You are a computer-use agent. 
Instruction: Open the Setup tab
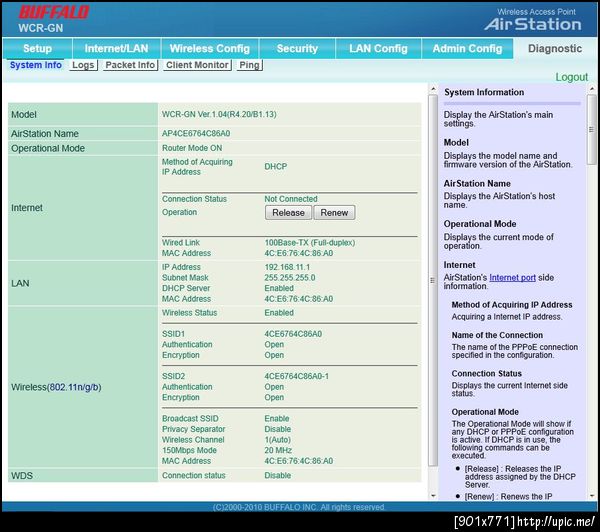(x=37, y=49)
